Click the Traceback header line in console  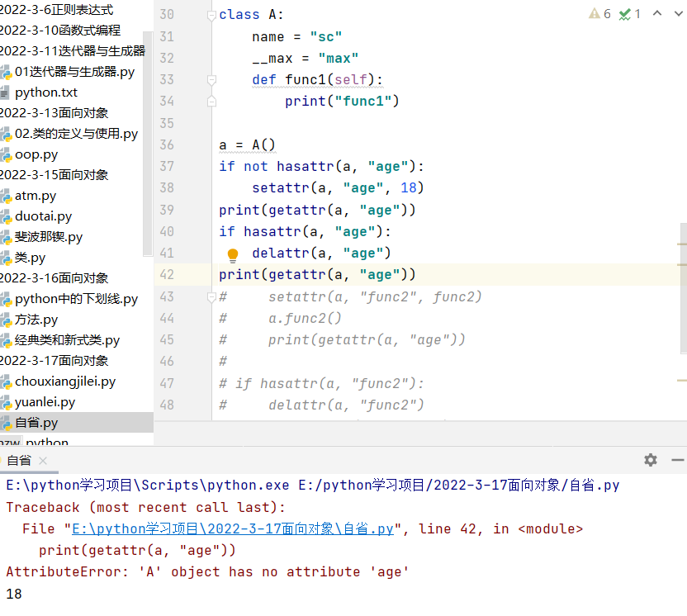pos(145,507)
